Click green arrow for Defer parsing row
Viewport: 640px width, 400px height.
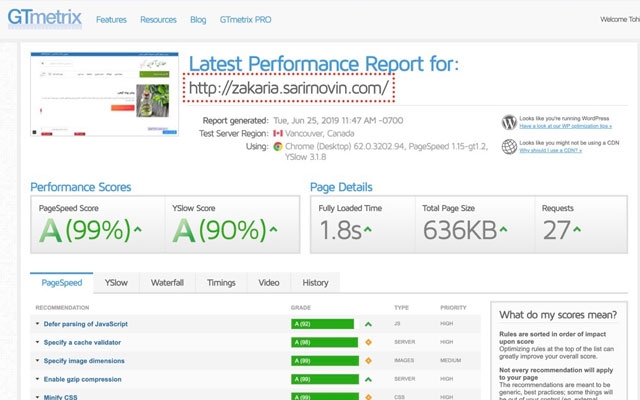coord(368,324)
